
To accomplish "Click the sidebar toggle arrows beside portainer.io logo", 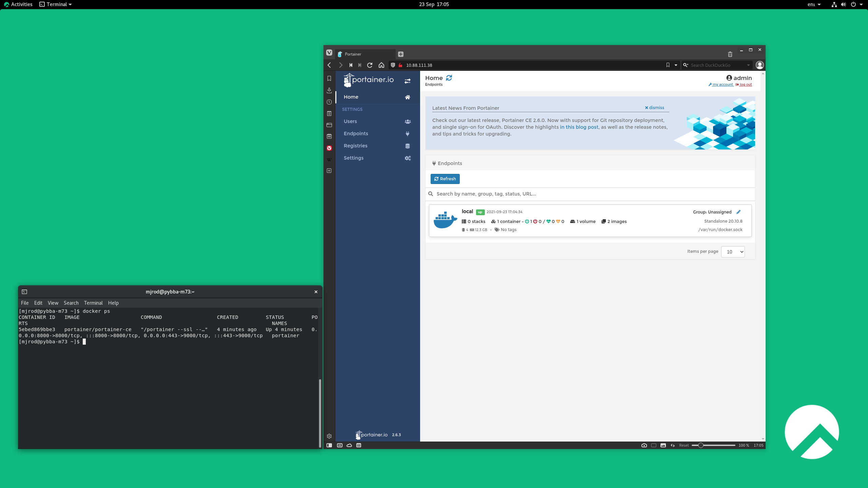I will click(407, 81).
